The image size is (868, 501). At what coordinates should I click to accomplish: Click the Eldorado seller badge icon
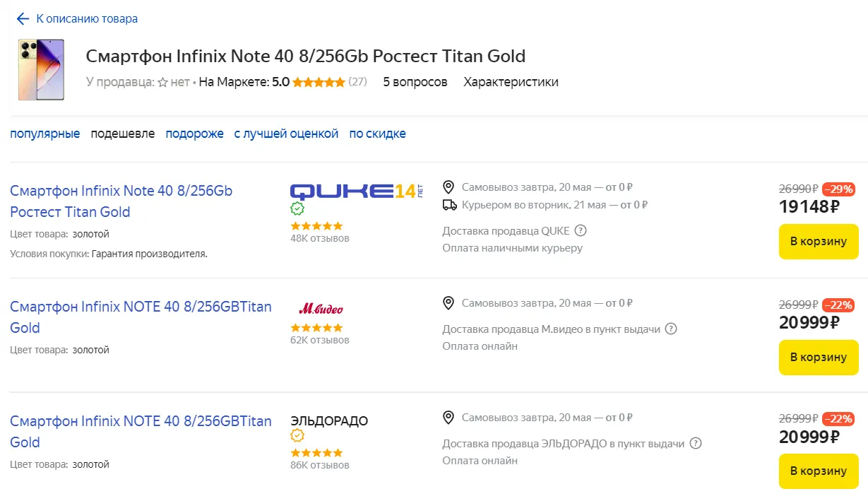tap(297, 436)
